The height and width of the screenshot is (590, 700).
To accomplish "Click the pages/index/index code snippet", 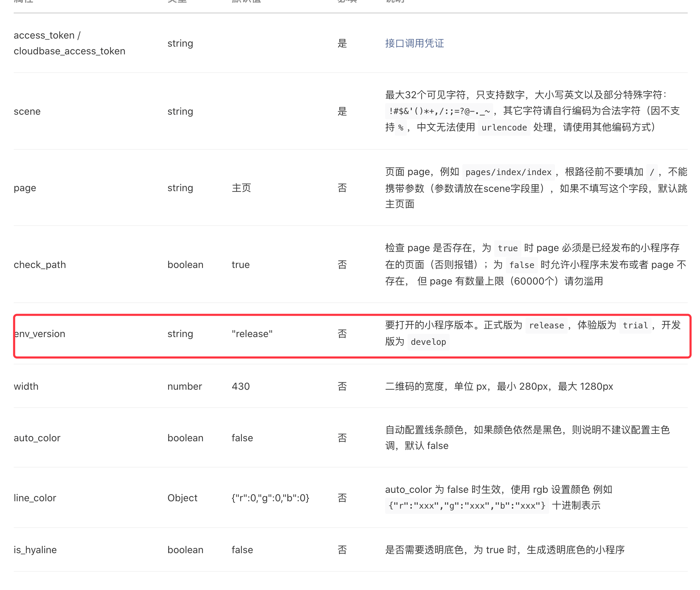I will pos(508,172).
